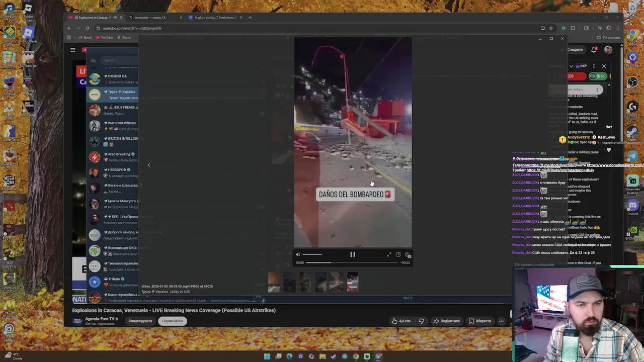Screen dimensions: 644x362
Task: Open the live chat options menu
Action: pyautogui.click(x=594, y=66)
